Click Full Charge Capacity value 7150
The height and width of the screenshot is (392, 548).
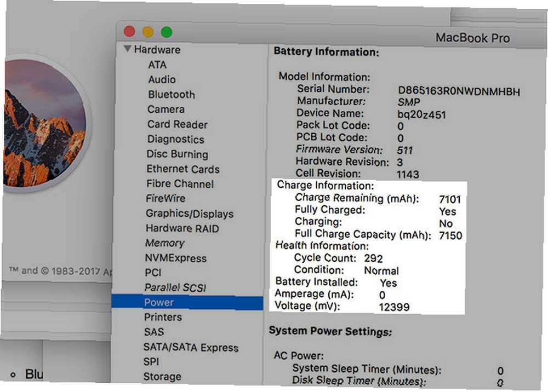450,235
